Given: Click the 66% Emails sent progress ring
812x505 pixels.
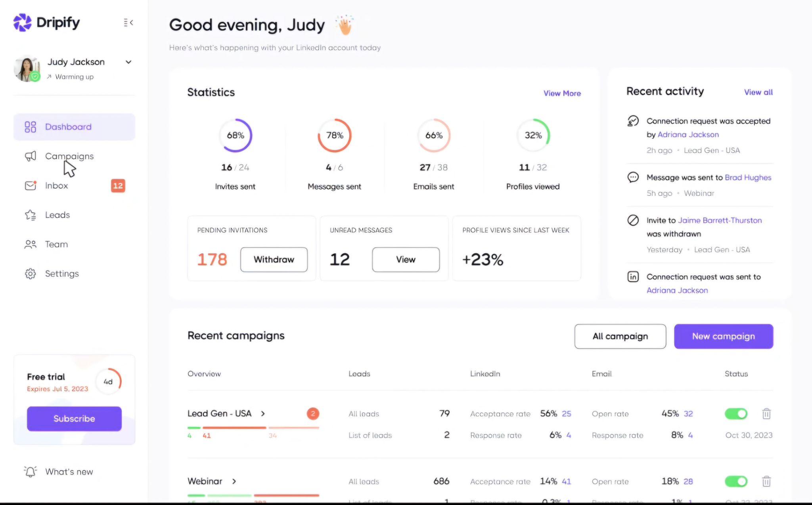Looking at the screenshot, I should point(434,135).
